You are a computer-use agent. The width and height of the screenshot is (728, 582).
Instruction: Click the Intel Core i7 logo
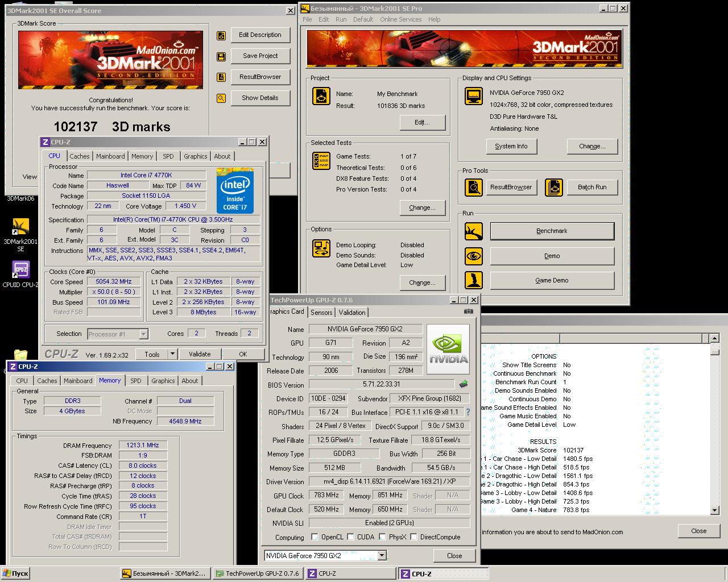point(235,191)
